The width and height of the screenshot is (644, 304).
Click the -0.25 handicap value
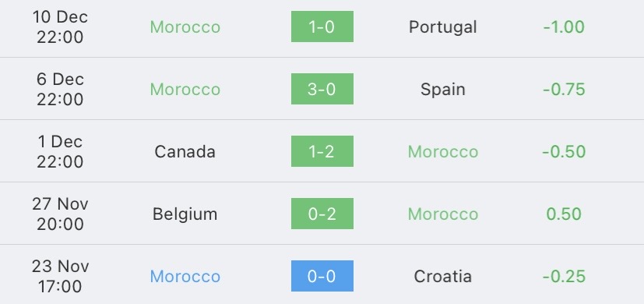pyautogui.click(x=564, y=276)
